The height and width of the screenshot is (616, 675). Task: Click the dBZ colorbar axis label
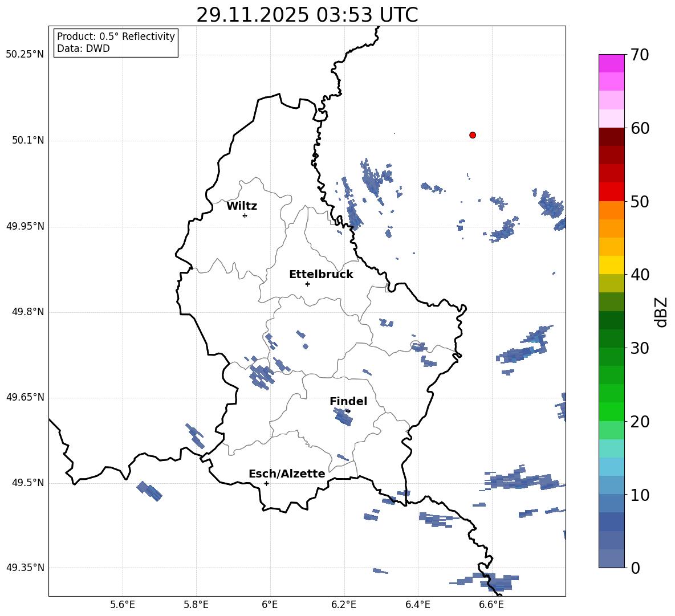[662, 312]
